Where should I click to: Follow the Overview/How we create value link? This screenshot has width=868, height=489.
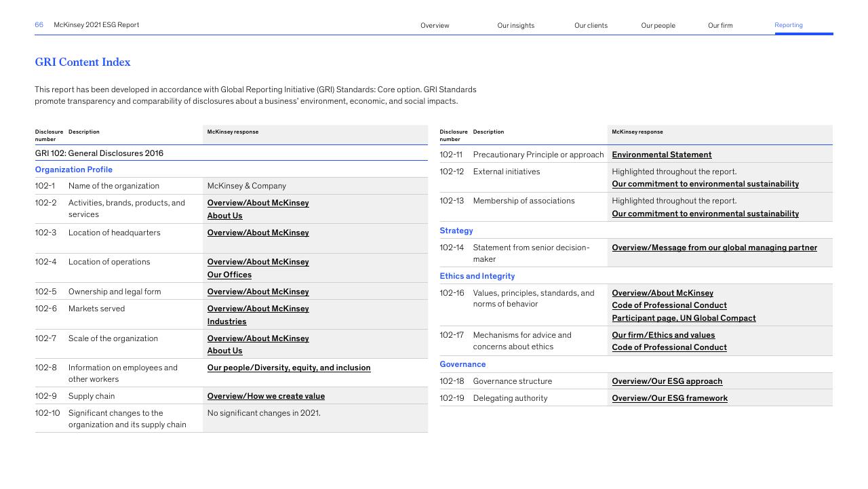266,396
